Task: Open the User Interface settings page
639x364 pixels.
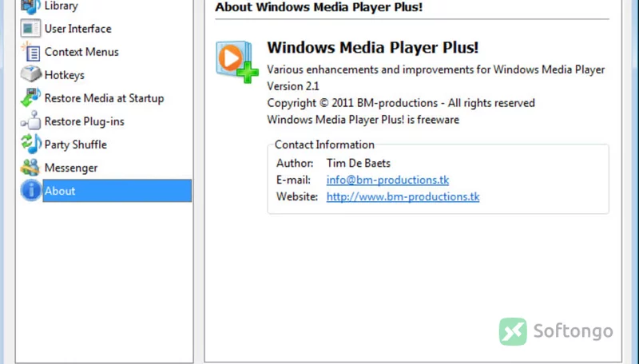Action: 77,29
